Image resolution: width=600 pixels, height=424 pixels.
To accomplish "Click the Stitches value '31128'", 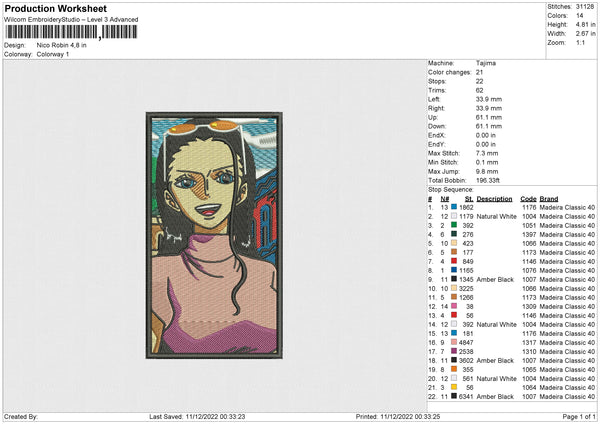I will pos(585,7).
